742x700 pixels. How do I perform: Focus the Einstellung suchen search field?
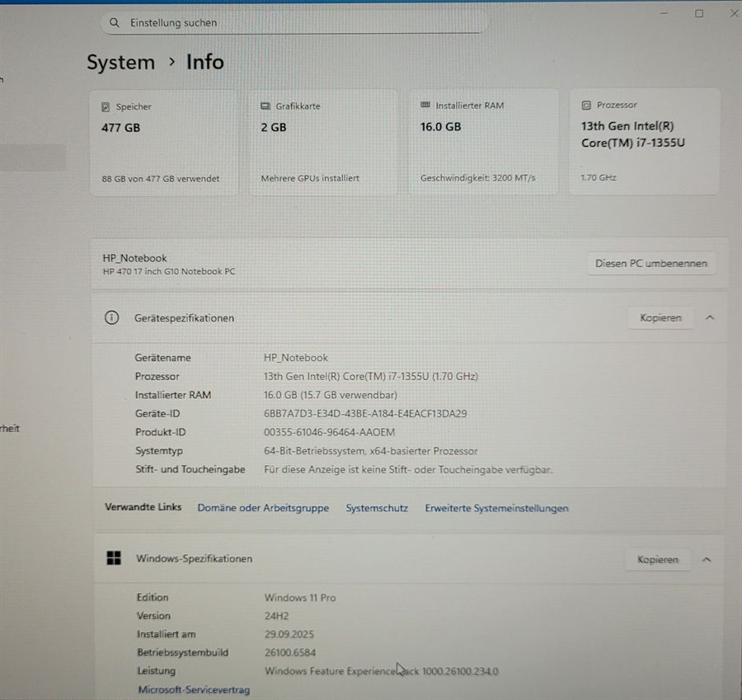pyautogui.click(x=293, y=23)
